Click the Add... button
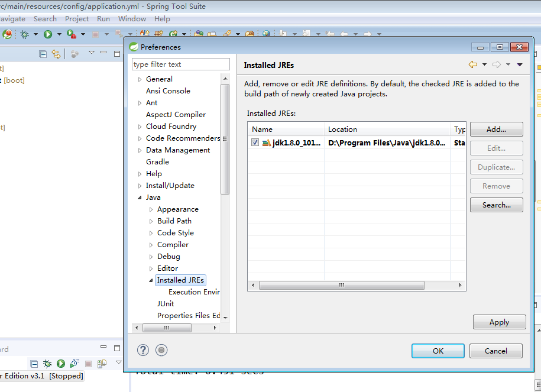Screen dimensions: 541x392 click(x=497, y=129)
